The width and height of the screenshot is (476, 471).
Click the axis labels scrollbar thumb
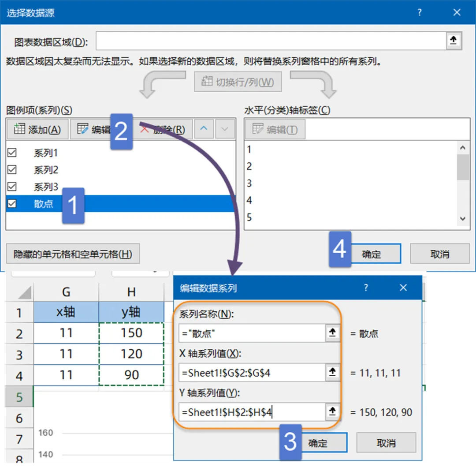(x=463, y=167)
